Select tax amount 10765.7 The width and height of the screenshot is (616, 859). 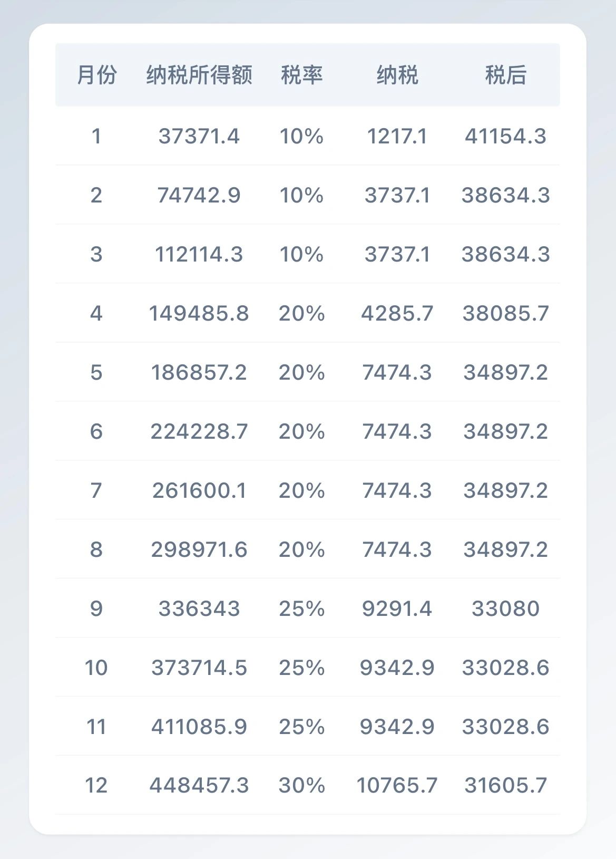coord(397,786)
